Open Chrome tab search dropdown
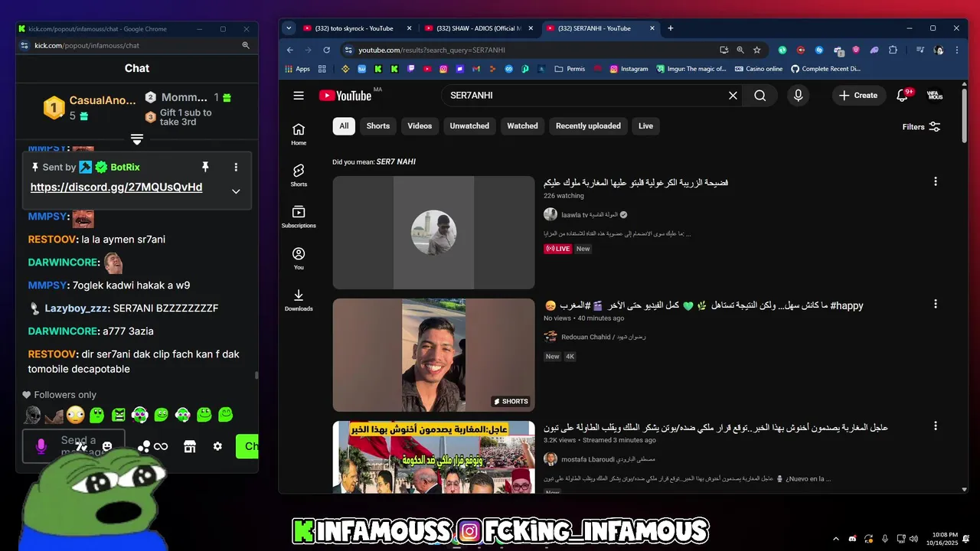This screenshot has width=980, height=551. 289,28
